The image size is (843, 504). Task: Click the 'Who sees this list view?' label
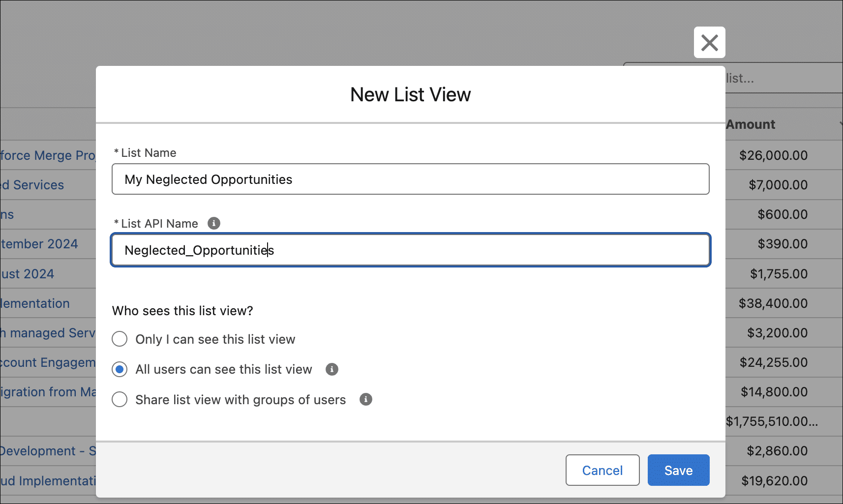[x=182, y=311]
